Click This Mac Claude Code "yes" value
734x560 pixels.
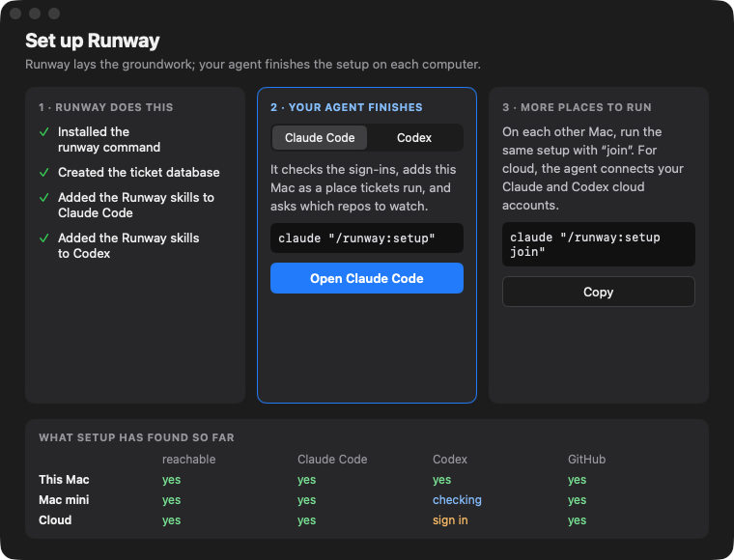click(306, 480)
